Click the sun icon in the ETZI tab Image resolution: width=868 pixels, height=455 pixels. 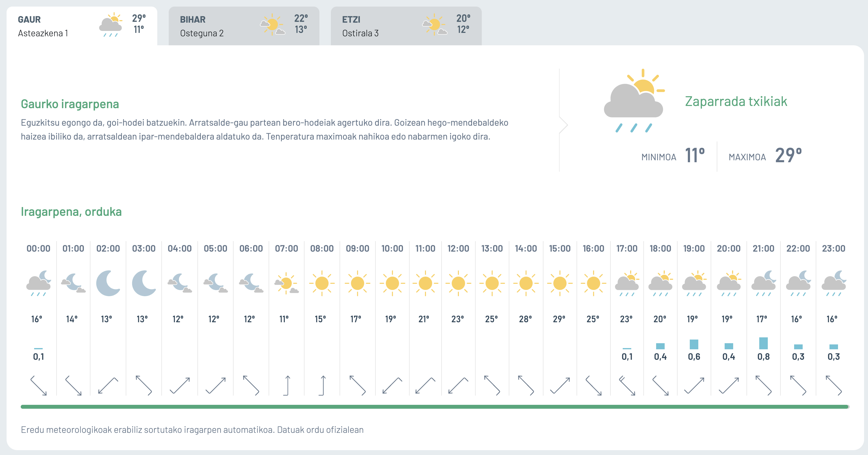click(435, 25)
